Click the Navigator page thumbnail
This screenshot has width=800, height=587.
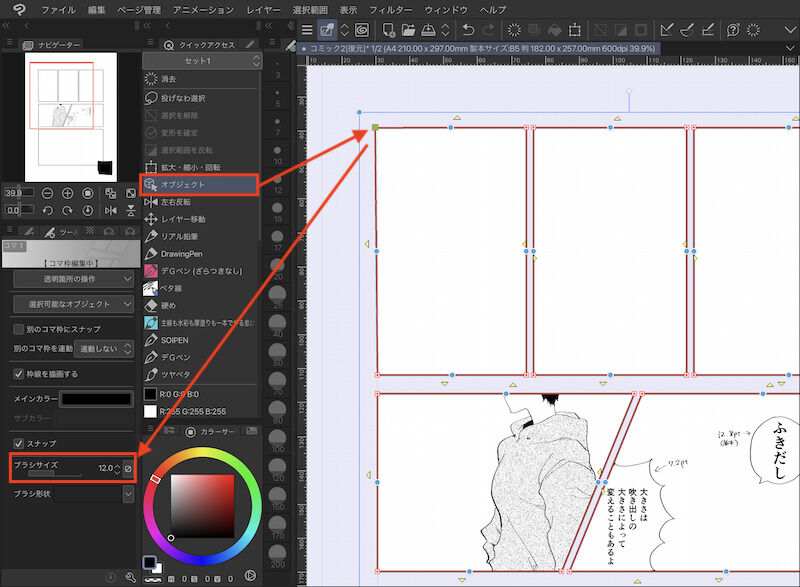click(x=71, y=117)
